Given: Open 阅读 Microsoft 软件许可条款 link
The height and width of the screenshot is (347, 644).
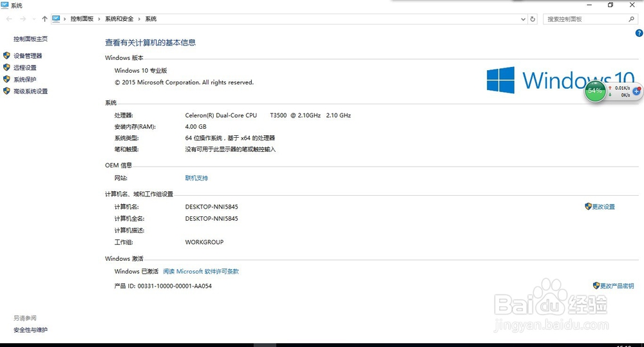Looking at the screenshot, I should click(201, 272).
